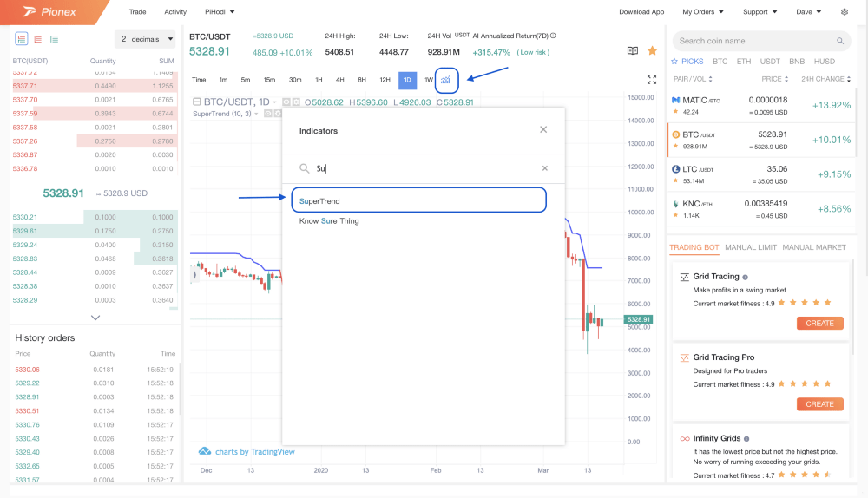The width and height of the screenshot is (868, 498).
Task: Open the PiHodl menu dropdown
Action: coord(220,11)
